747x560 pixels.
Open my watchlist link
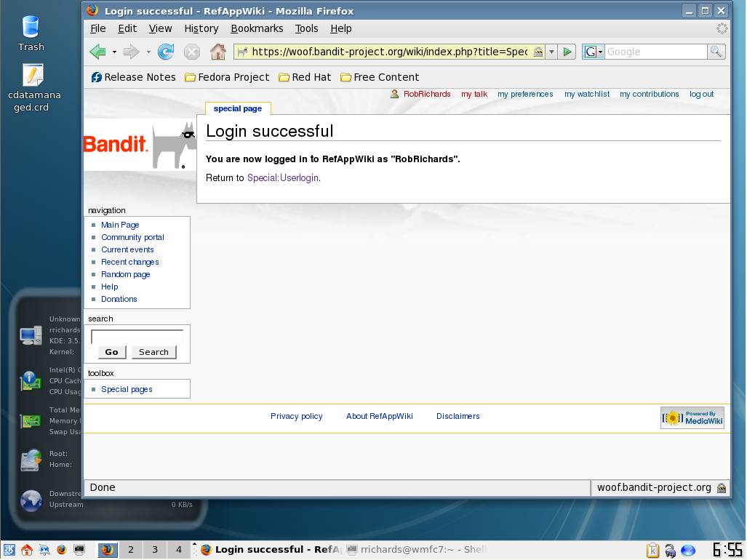click(587, 95)
